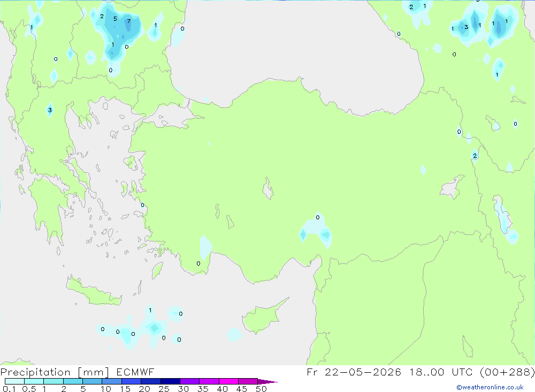This screenshot has height=392, width=535.
Task: Select the 40–45 mm magenta legend swatch
Action: (x=228, y=381)
